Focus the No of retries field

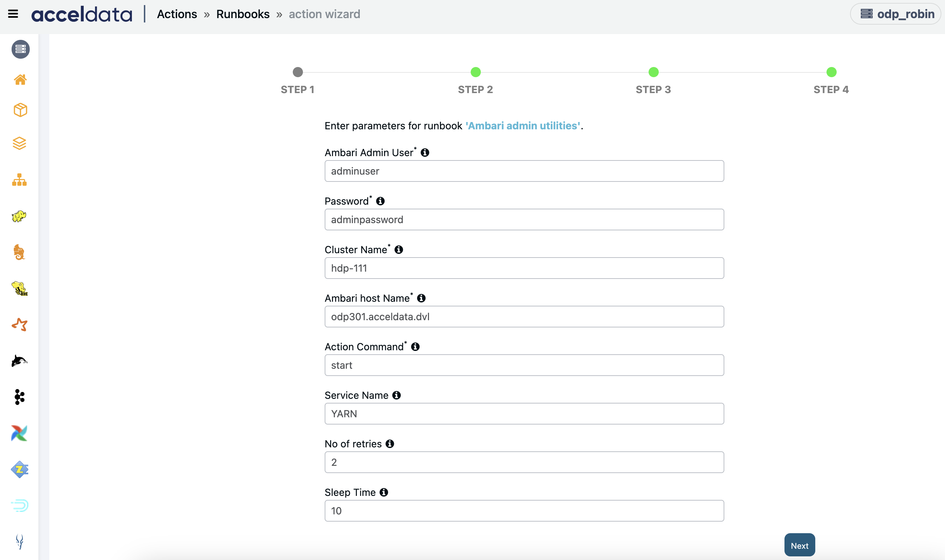(524, 462)
